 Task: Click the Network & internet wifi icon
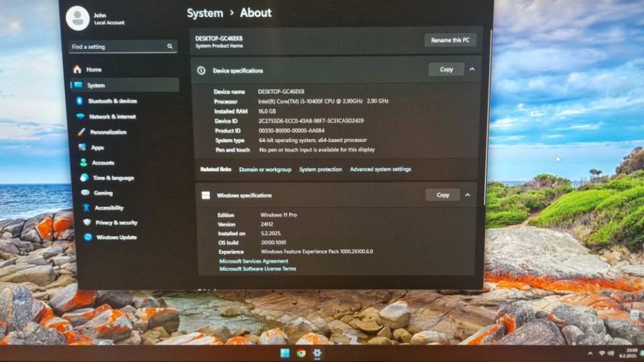(x=80, y=116)
